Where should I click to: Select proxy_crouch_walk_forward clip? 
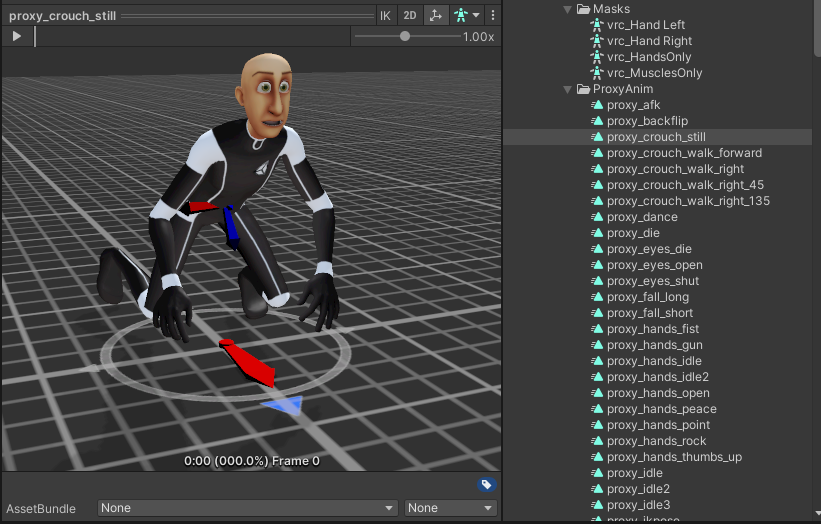pos(684,153)
